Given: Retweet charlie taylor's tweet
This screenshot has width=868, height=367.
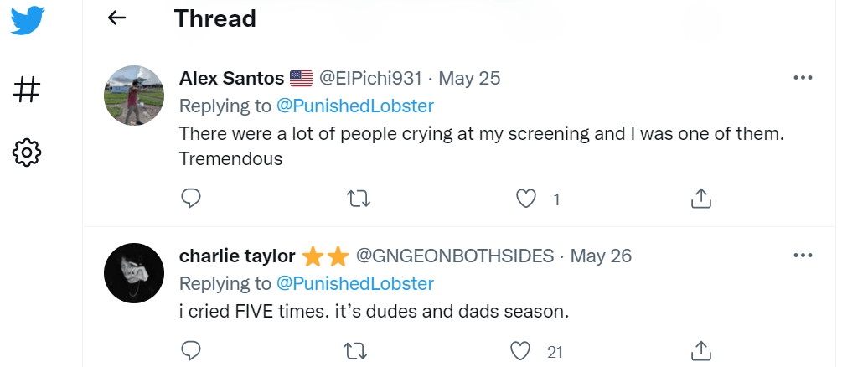Looking at the screenshot, I should click(x=359, y=350).
